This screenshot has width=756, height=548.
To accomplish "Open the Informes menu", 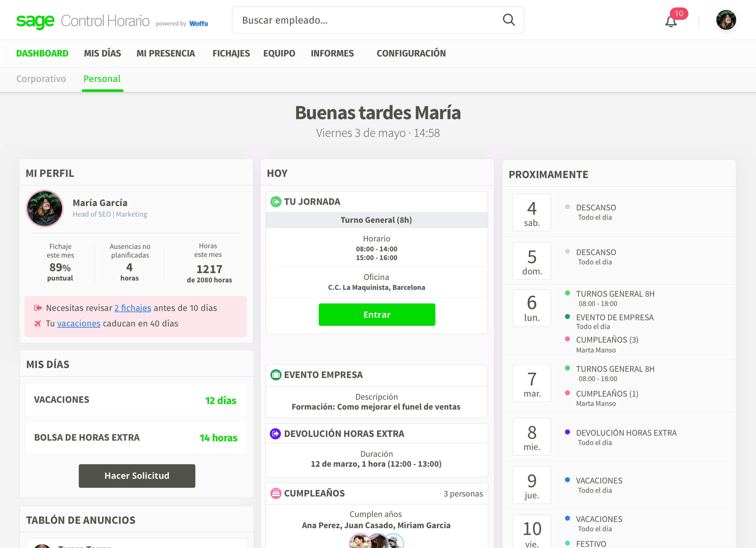I will (332, 53).
